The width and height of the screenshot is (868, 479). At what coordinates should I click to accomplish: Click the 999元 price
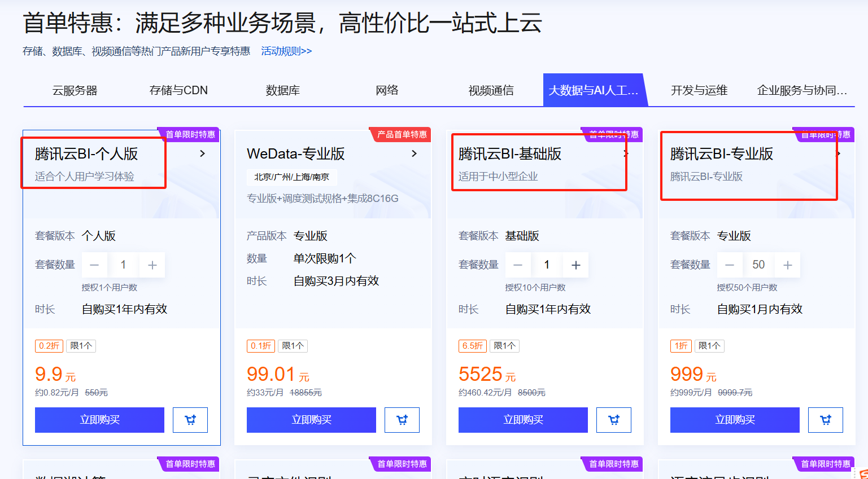(x=693, y=374)
